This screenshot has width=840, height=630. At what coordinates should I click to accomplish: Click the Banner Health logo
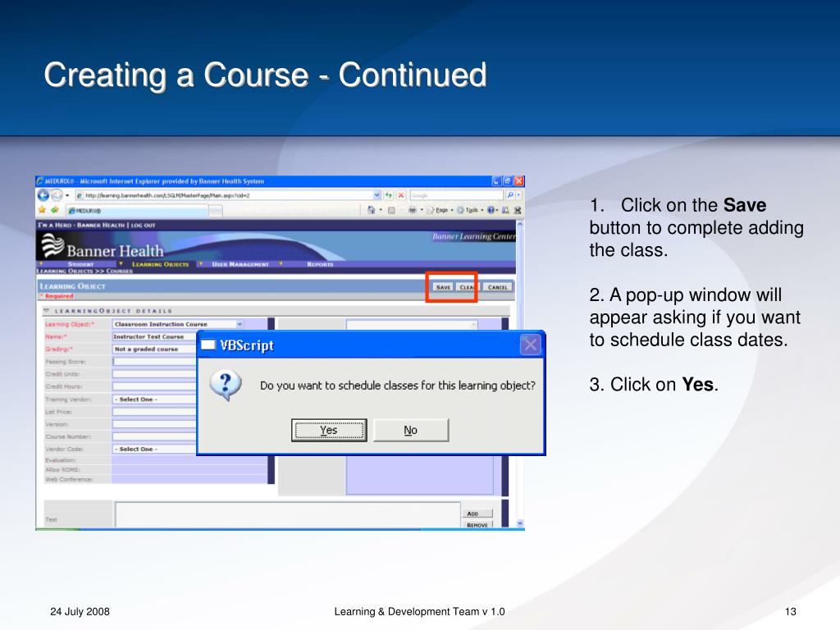103,247
